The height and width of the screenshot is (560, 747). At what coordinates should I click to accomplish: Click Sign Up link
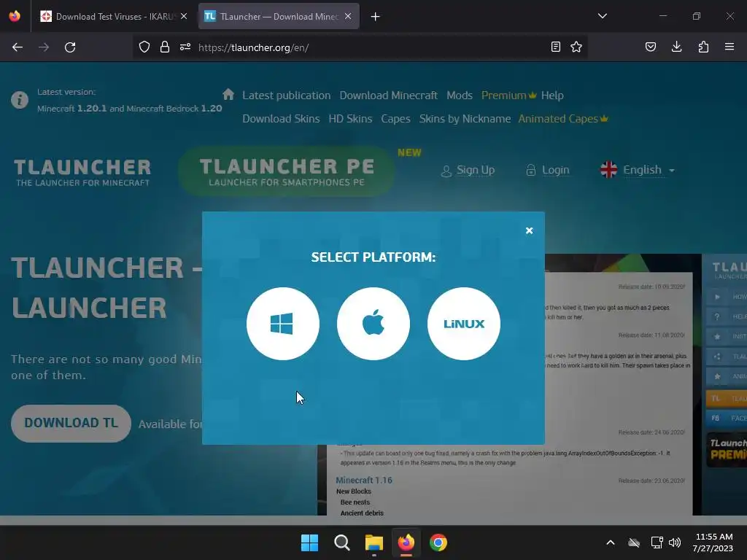pos(468,170)
